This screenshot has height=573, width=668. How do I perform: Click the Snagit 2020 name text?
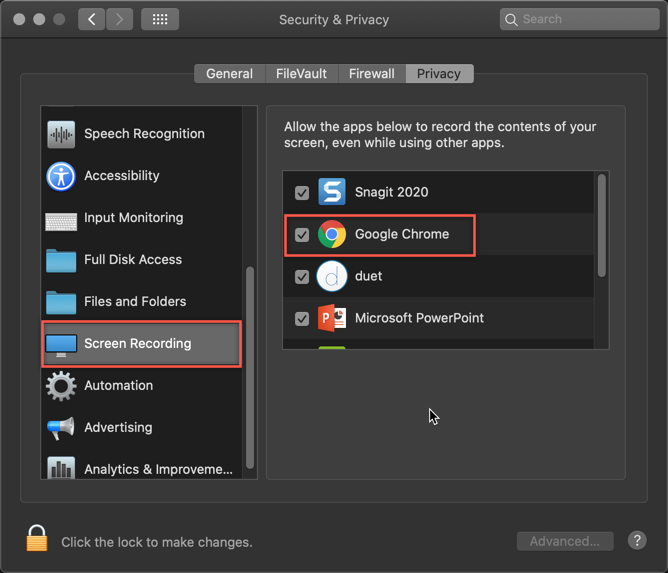[x=392, y=192]
